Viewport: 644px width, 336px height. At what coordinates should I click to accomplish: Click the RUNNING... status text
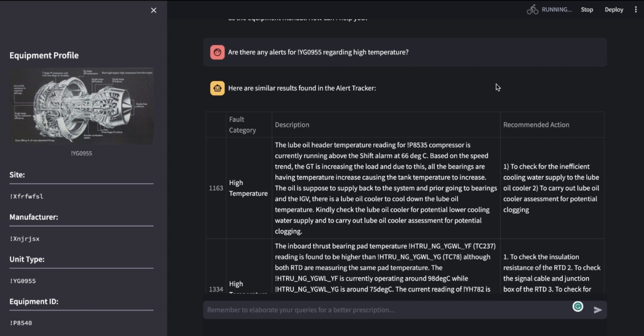pyautogui.click(x=557, y=9)
